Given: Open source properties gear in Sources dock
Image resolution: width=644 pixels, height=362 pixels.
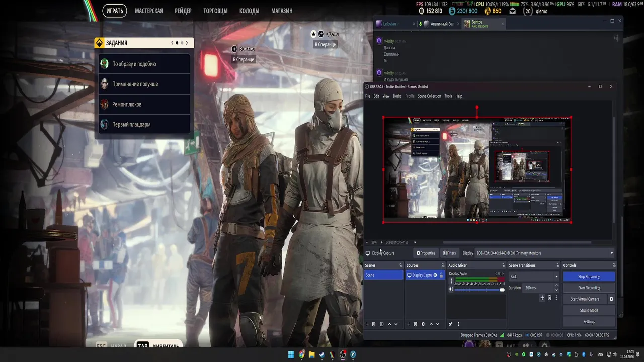Looking at the screenshot, I should point(423,324).
